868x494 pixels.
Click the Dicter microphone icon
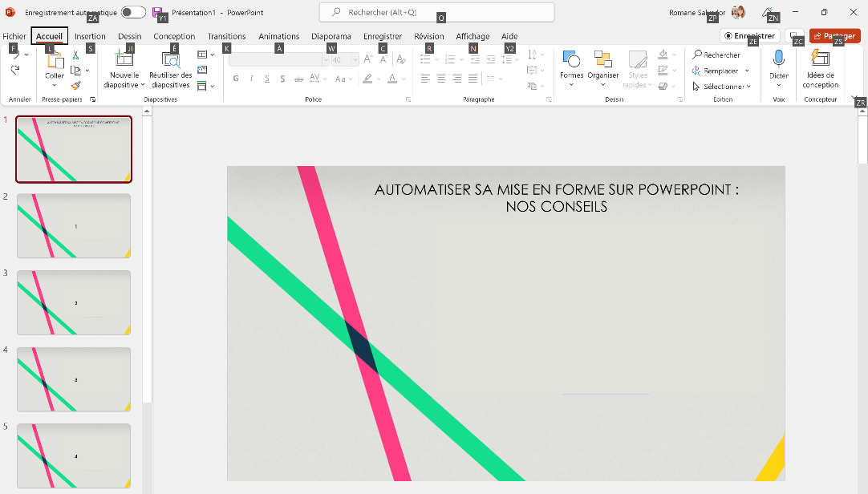(779, 59)
